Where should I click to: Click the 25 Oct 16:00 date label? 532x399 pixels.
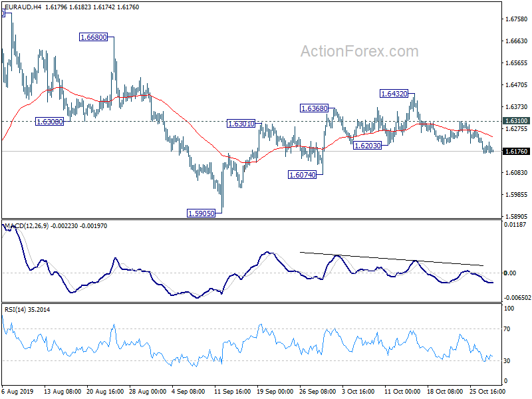[487, 391]
